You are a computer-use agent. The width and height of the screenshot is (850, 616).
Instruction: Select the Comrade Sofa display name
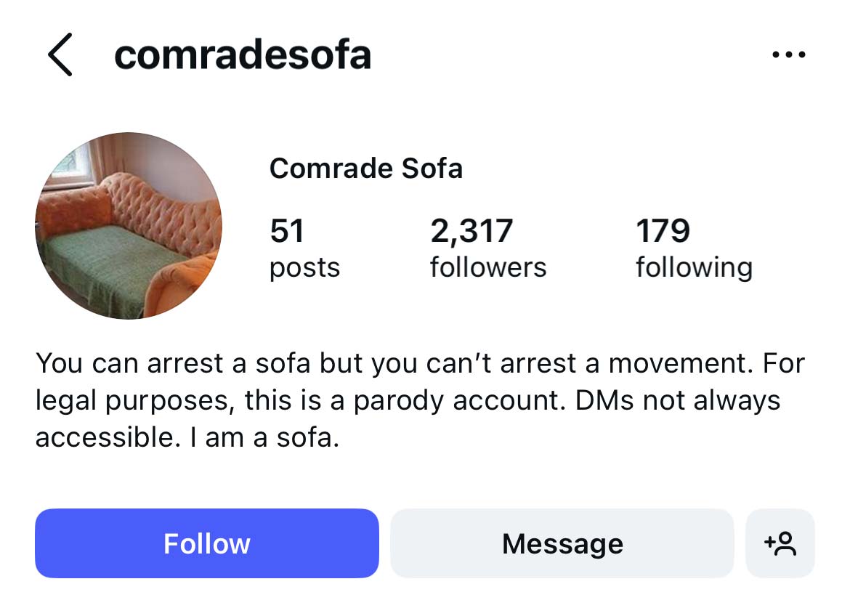click(x=365, y=169)
